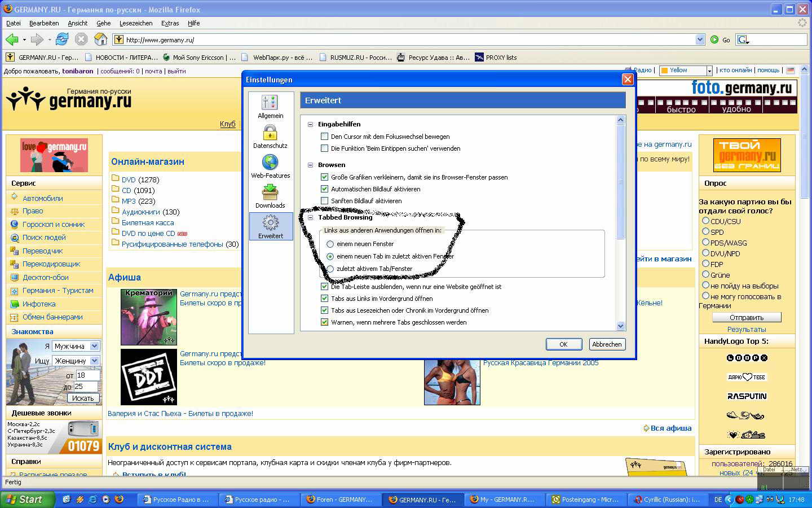Go back with the green Back arrow
The width and height of the screenshot is (812, 508).
11,40
